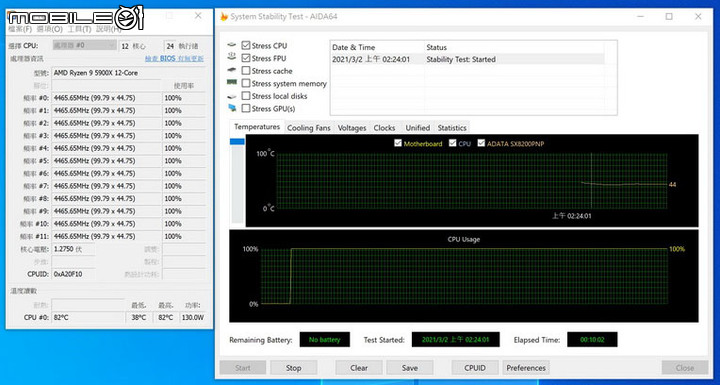Show the Statistics tab
The height and width of the screenshot is (385, 720).
[x=452, y=128]
